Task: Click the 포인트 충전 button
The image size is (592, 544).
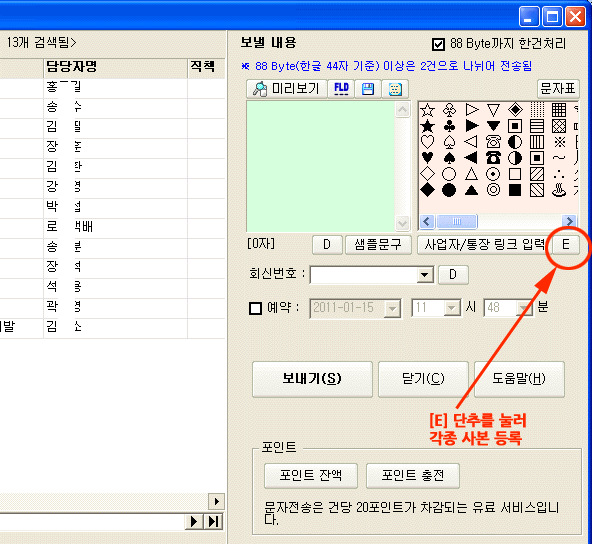Action: [x=413, y=476]
